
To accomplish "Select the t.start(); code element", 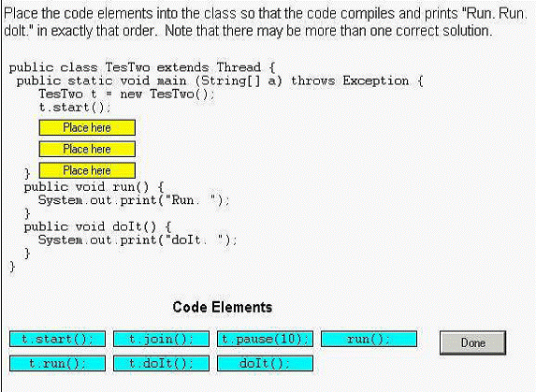I will pyautogui.click(x=57, y=339).
